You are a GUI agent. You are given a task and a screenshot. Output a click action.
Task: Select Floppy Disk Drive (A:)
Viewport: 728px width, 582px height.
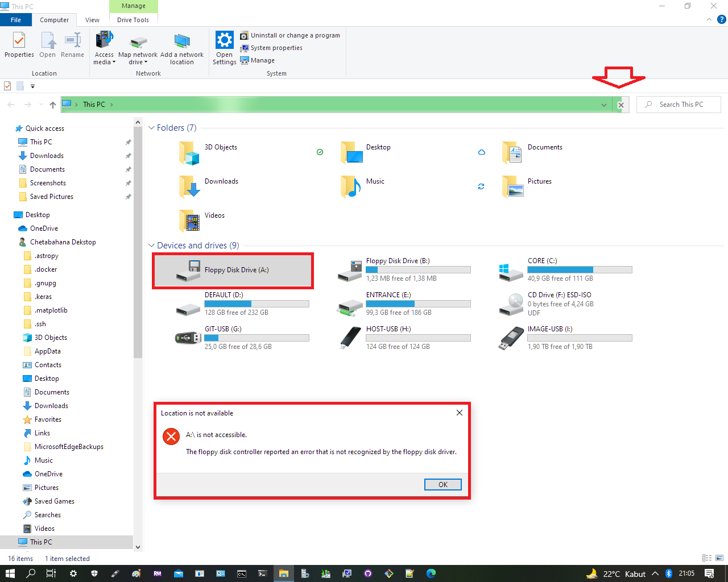pos(233,271)
